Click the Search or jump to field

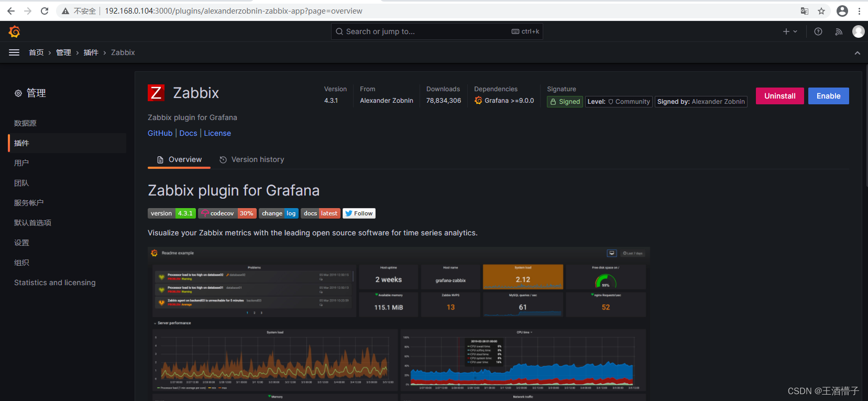click(x=437, y=31)
